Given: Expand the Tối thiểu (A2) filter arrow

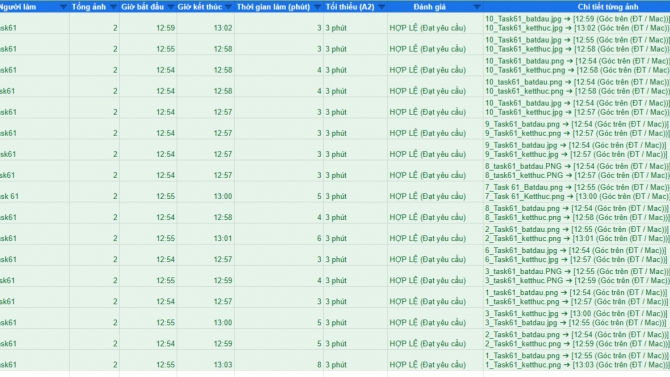Looking at the screenshot, I should pos(382,7).
